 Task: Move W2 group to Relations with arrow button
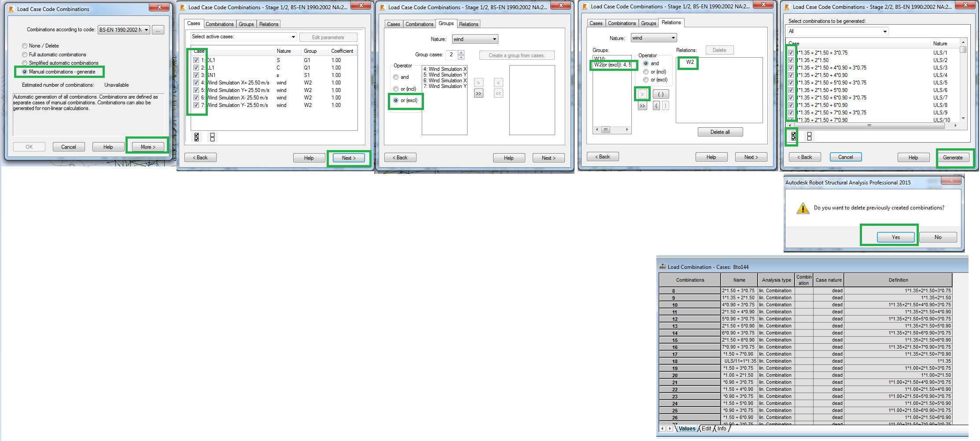[642, 94]
